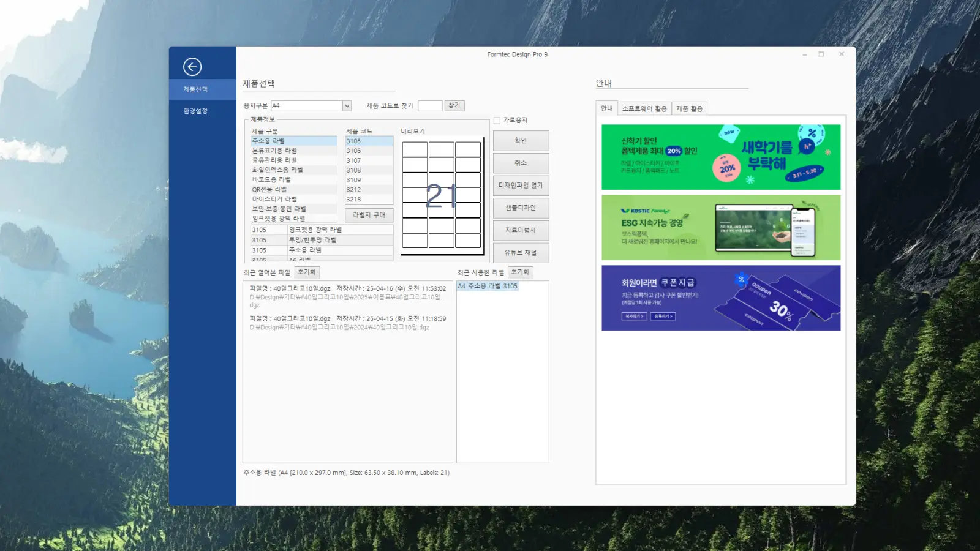The image size is (980, 551).
Task: Launch the 자료마법사 button
Action: click(x=521, y=230)
